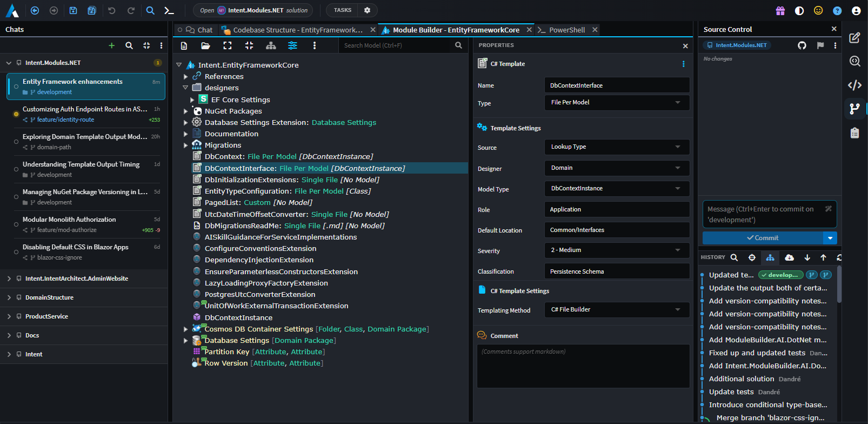Viewport: 868px width, 424px height.
Task: Open the Designer dropdown showing Domain
Action: (617, 168)
